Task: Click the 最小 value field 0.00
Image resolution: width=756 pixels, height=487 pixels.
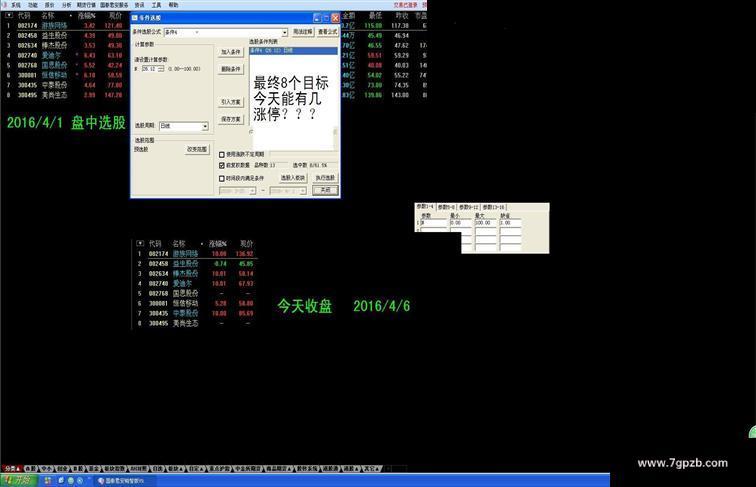Action: pyautogui.click(x=460, y=223)
